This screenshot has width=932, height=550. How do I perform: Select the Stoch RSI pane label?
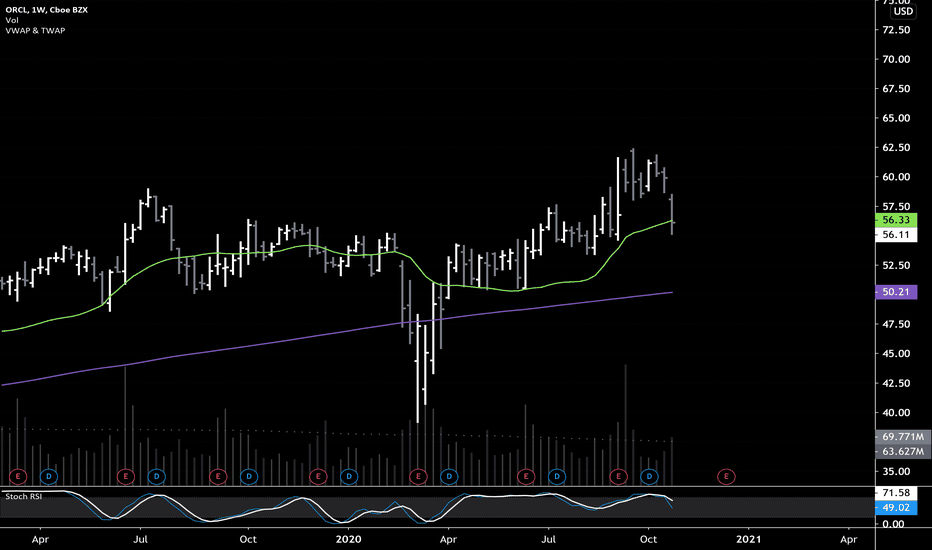(24, 496)
